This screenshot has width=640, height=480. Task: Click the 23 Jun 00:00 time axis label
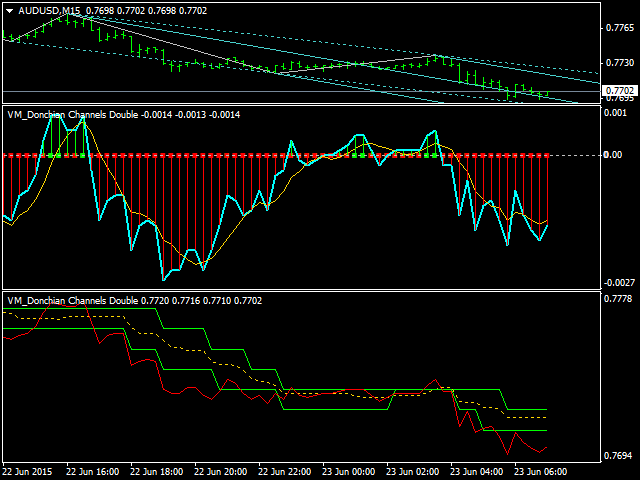point(349,472)
